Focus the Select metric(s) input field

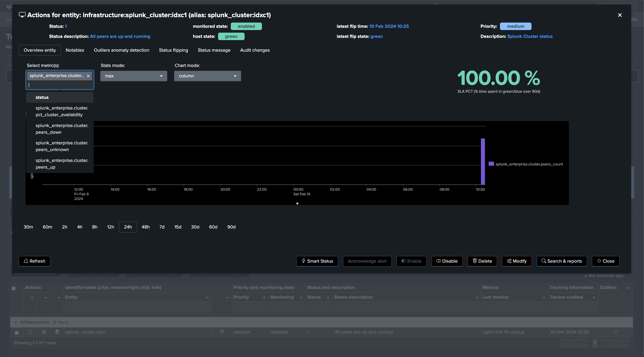(60, 85)
